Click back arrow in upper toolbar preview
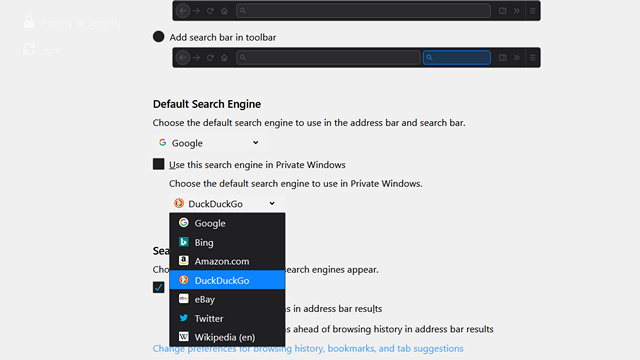Viewport: 640px width, 360px height. 183,11
